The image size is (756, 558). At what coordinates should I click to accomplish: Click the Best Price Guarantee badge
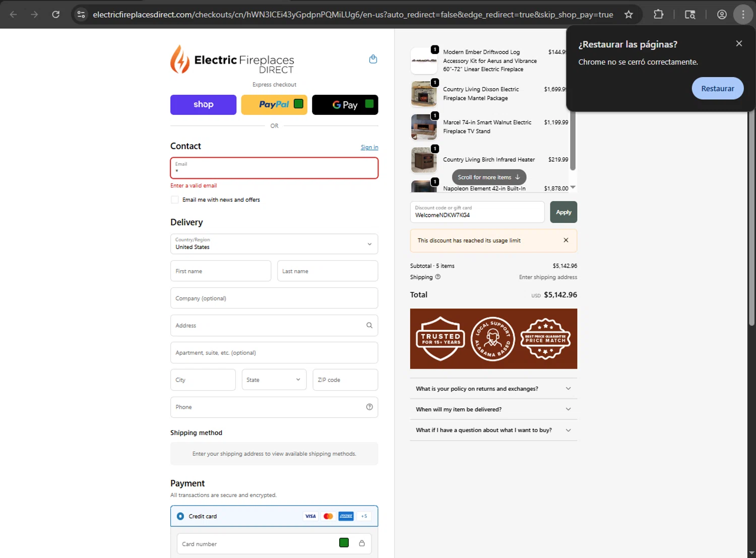tap(545, 339)
